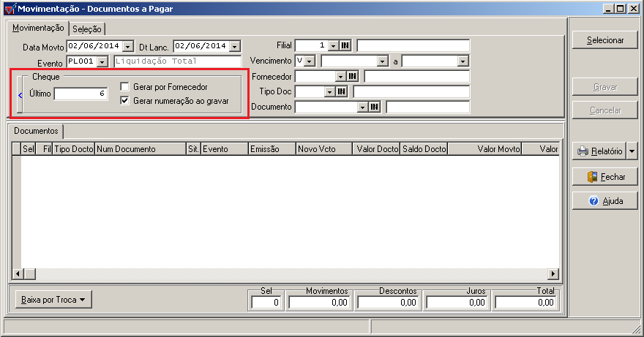The height and width of the screenshot is (337, 644).
Task: Click the Relatório printer button
Action: click(x=599, y=151)
